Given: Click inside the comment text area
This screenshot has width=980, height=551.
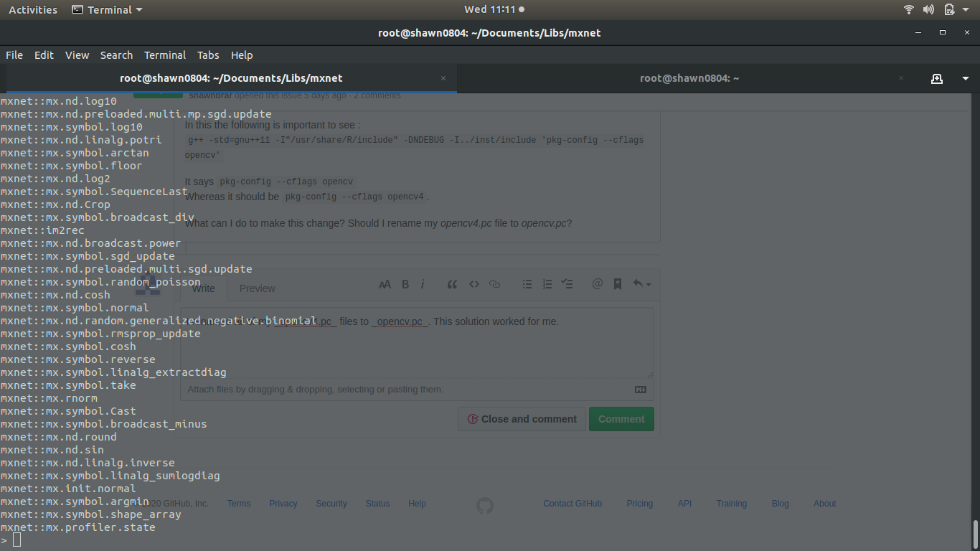Looking at the screenshot, I should click(x=416, y=344).
